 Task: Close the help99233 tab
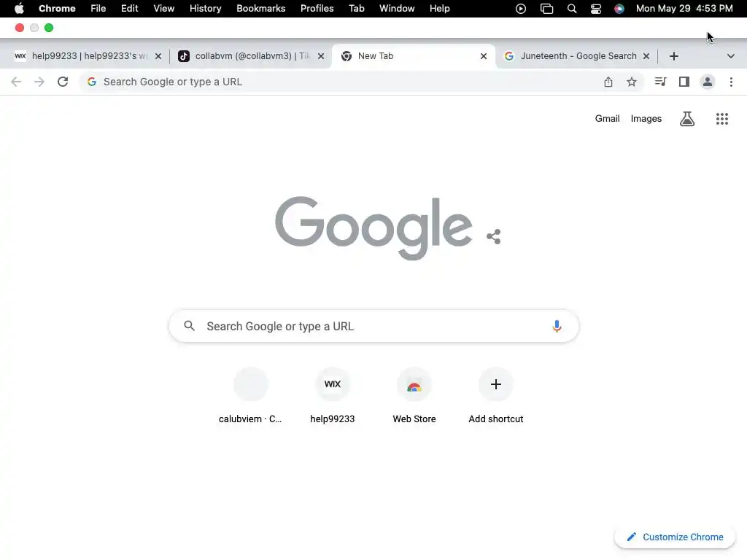[x=158, y=56]
